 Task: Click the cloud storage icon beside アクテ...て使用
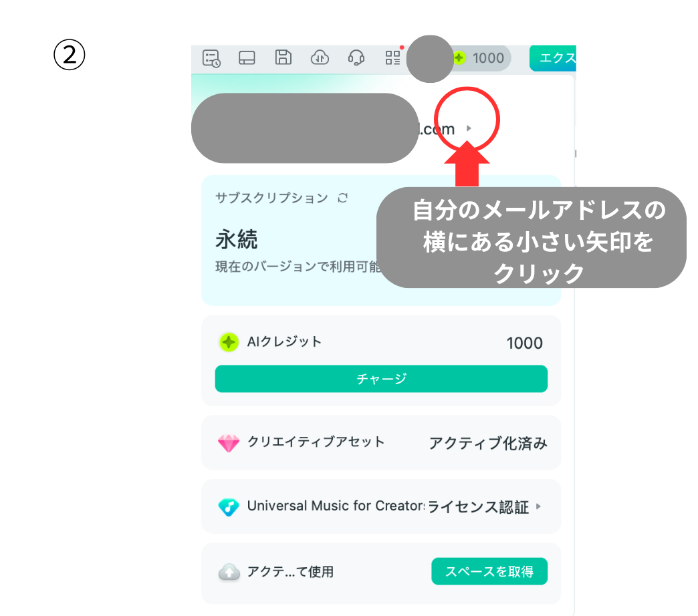coord(230,571)
